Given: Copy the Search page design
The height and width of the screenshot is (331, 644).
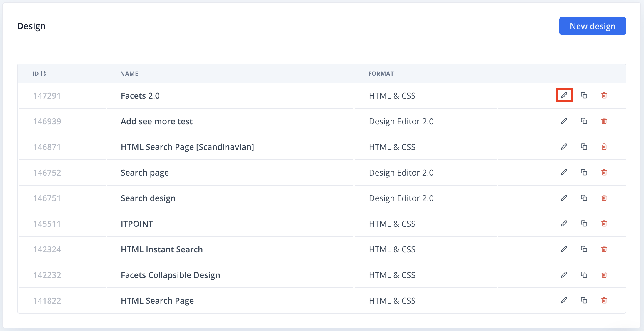Looking at the screenshot, I should click(584, 172).
